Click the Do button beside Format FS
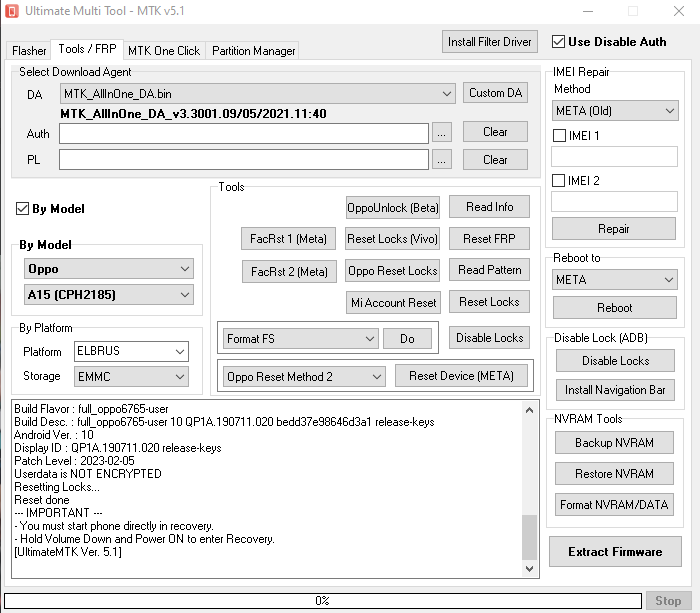The image size is (700, 613). pos(407,339)
